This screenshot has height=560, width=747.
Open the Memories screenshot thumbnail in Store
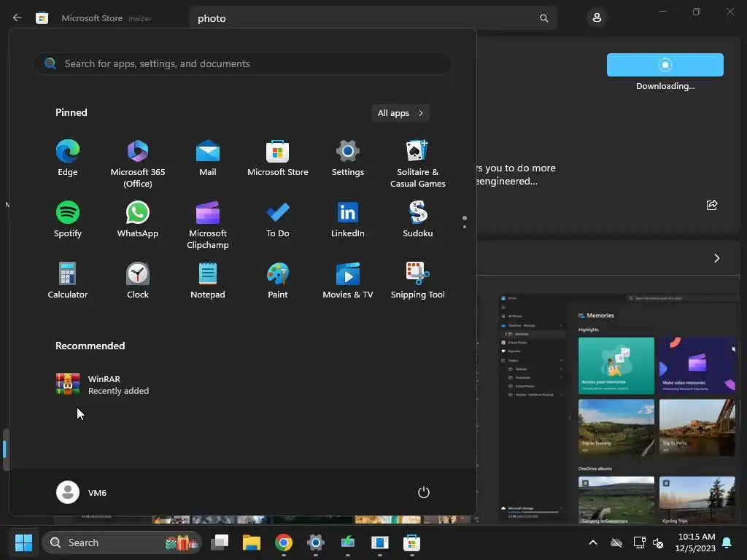tap(619, 408)
